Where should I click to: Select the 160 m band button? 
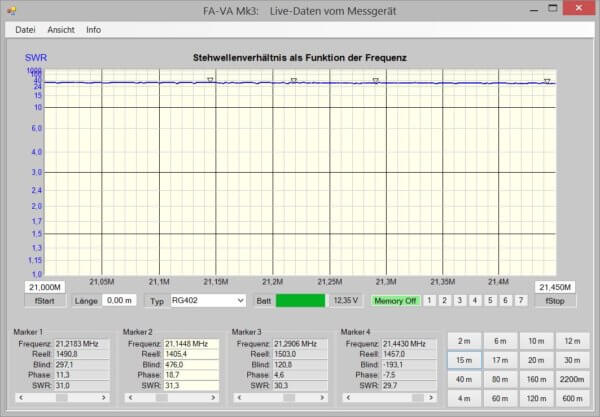(536, 380)
